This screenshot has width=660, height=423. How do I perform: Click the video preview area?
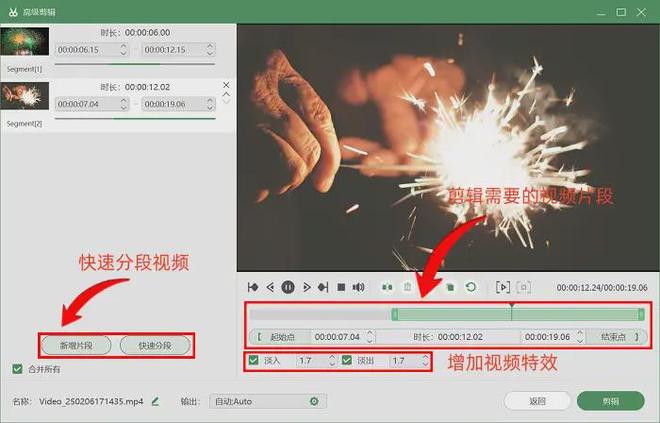[448, 148]
